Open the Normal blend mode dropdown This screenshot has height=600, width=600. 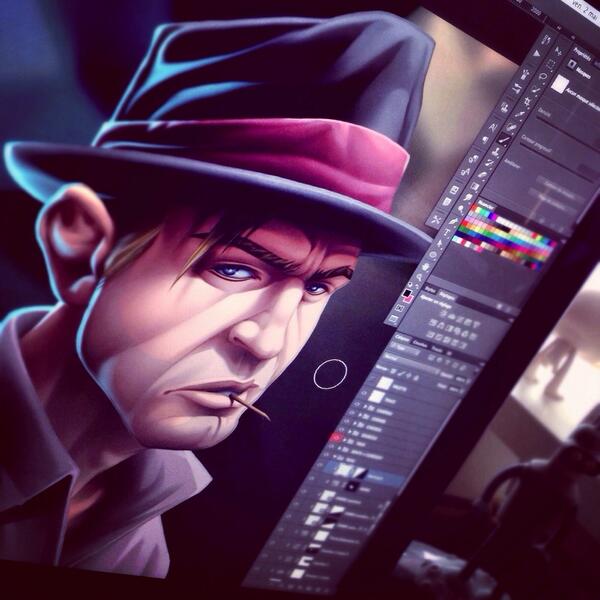coord(412,363)
